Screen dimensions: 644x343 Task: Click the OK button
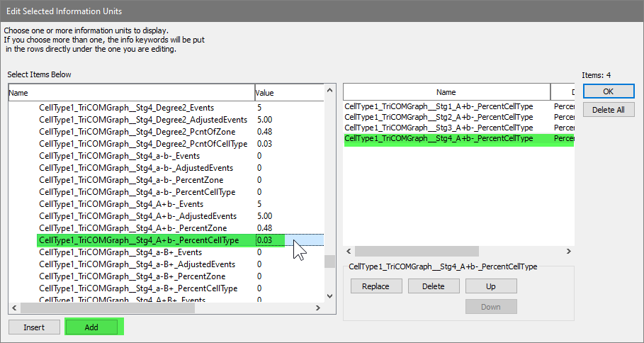(x=609, y=91)
